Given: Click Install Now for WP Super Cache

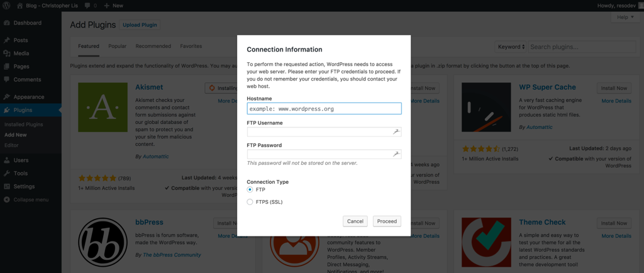Looking at the screenshot, I should [614, 88].
